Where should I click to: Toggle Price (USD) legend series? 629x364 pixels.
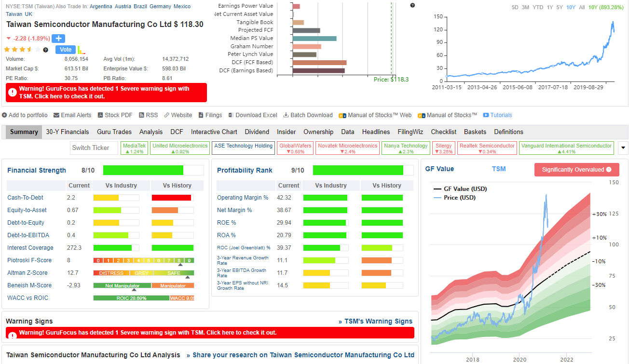pyautogui.click(x=454, y=198)
